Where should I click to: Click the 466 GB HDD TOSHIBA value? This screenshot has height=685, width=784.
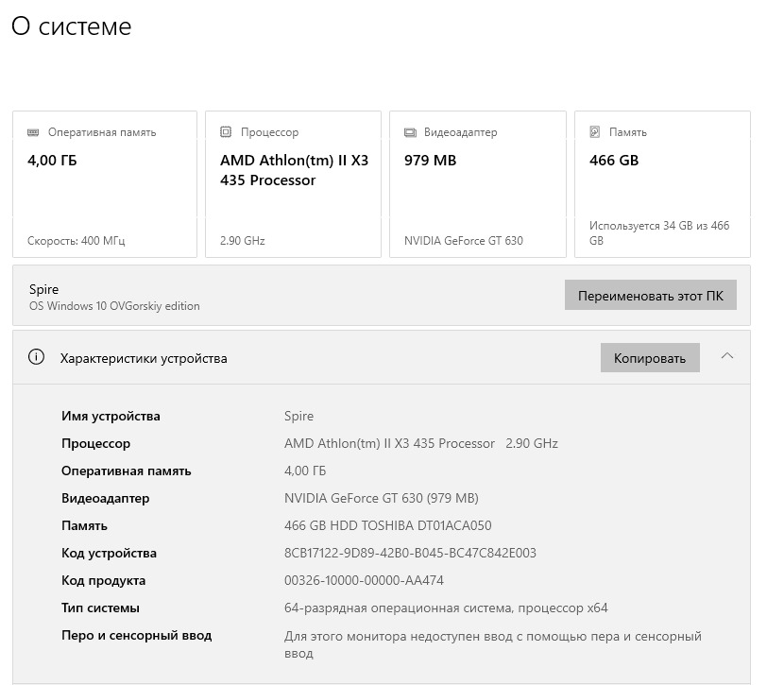[x=387, y=525]
